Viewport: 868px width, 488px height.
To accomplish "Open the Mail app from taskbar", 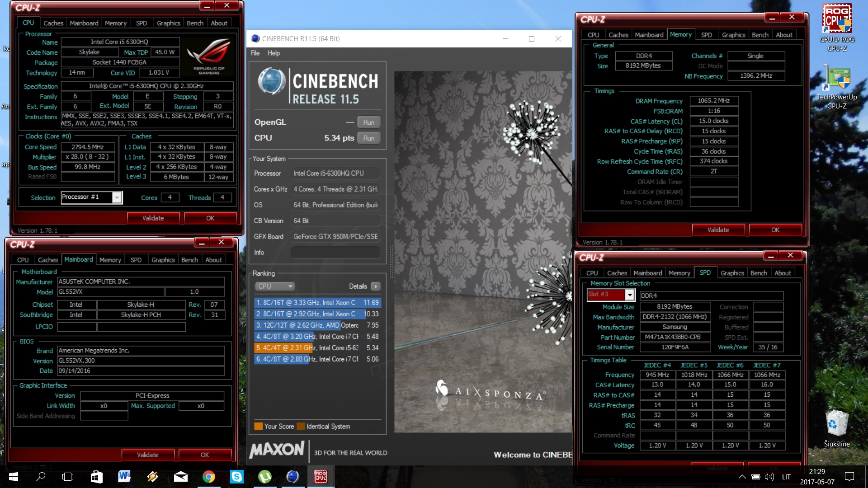I will pos(180,477).
